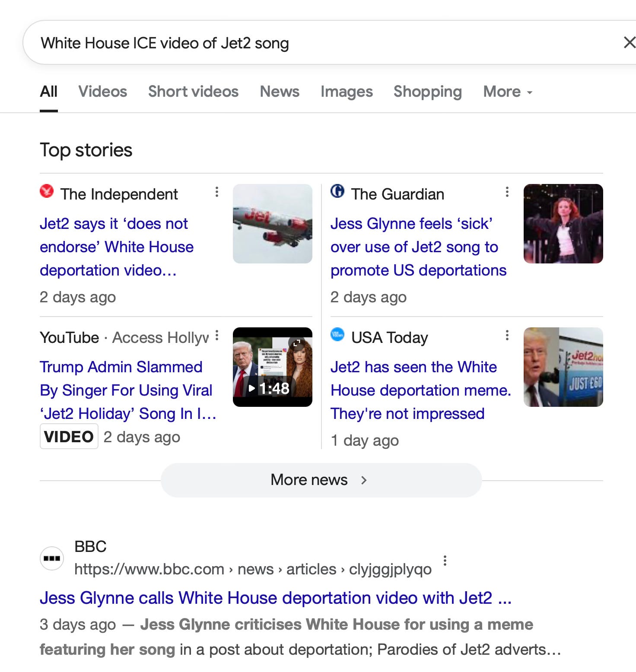Open 'Jet2 says it does not endorse' headline
636x672 pixels.
coord(117,247)
